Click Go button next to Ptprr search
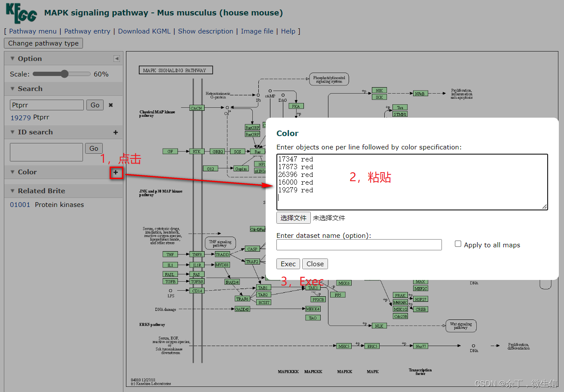The height and width of the screenshot is (392, 564). pyautogui.click(x=95, y=105)
